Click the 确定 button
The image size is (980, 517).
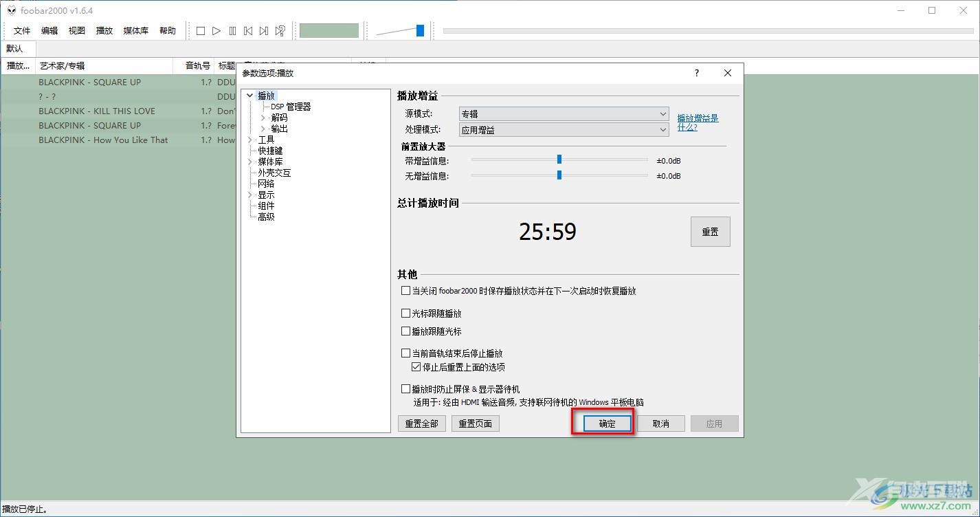pos(608,423)
